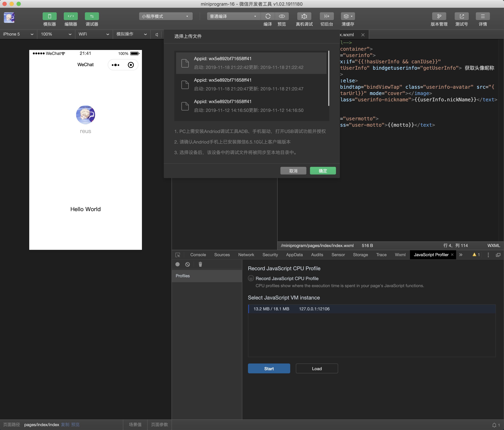Switch to the Network tab
Image resolution: width=504 pixels, height=430 pixels.
246,255
